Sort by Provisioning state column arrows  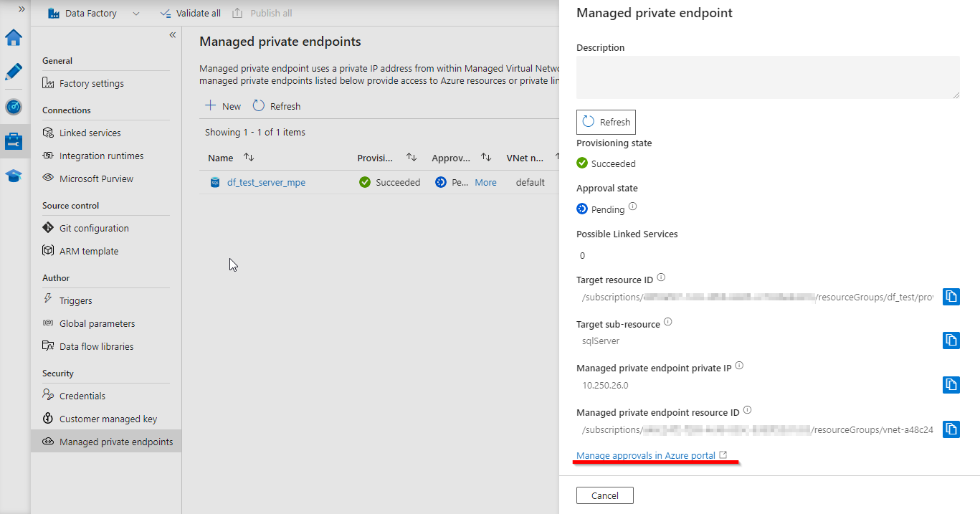tap(411, 158)
